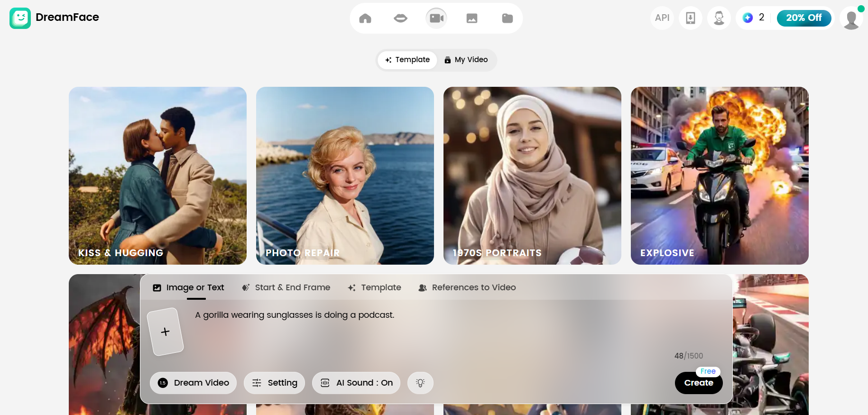Expand the Dream Video model selector
Image resolution: width=868 pixels, height=415 pixels.
click(x=193, y=383)
